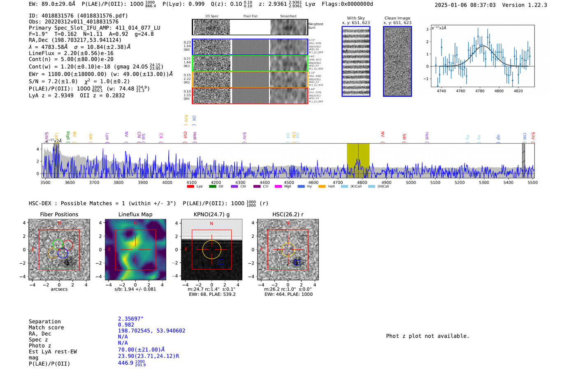
Task: Click the orange fiber circle in Fiber Positions
Action: (53, 253)
